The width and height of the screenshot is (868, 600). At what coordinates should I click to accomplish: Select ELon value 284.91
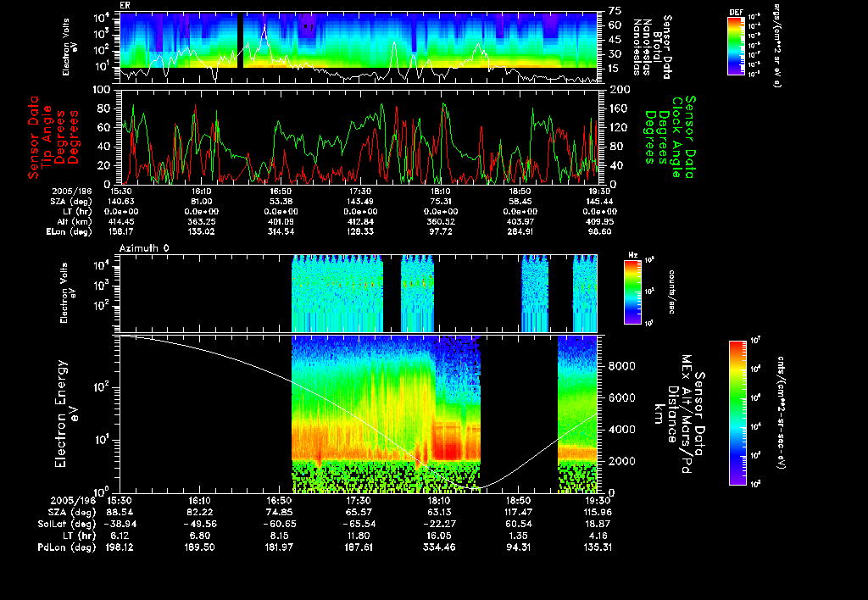(x=520, y=232)
